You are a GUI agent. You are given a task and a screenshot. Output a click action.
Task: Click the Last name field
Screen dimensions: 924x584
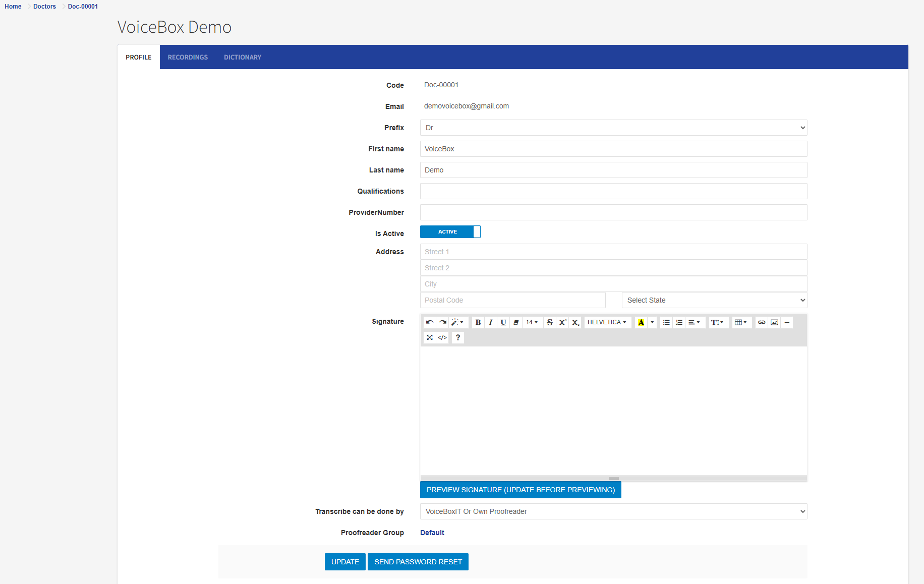(613, 170)
